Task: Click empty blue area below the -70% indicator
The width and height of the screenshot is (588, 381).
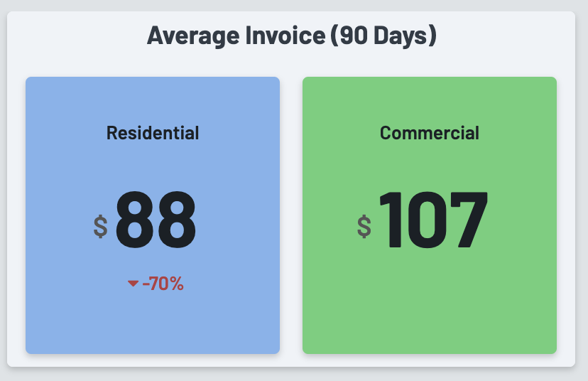Action: [x=153, y=323]
